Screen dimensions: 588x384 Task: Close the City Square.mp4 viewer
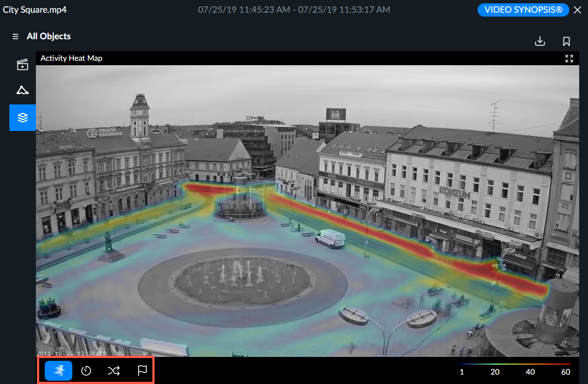[x=578, y=10]
